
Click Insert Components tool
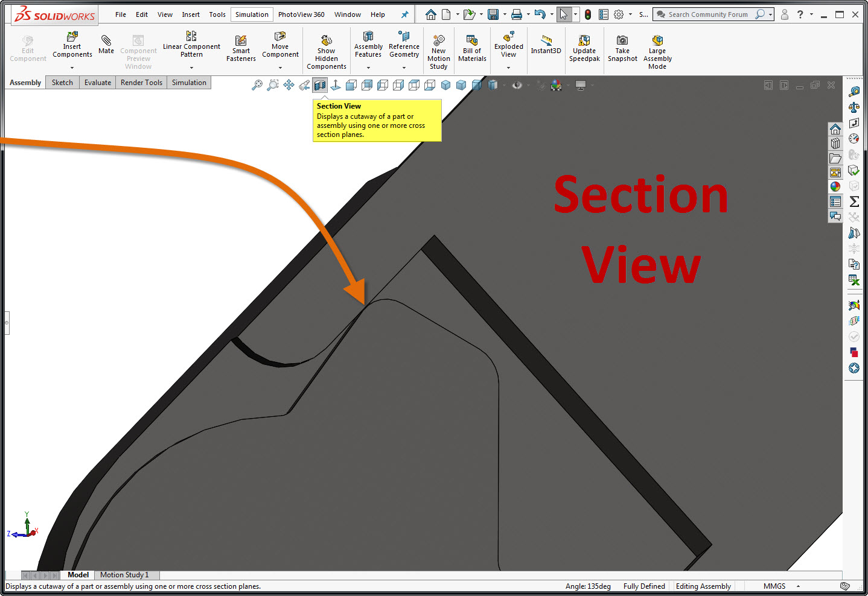click(72, 45)
